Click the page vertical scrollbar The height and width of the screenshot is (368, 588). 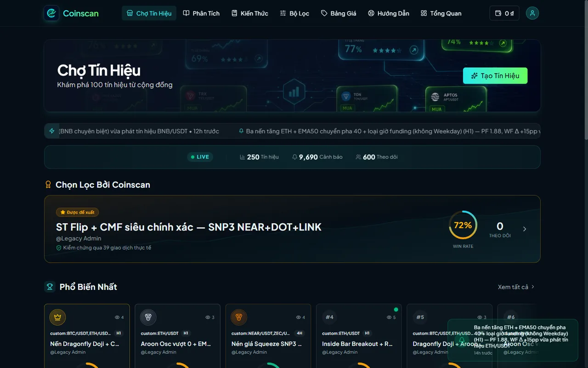click(585, 69)
